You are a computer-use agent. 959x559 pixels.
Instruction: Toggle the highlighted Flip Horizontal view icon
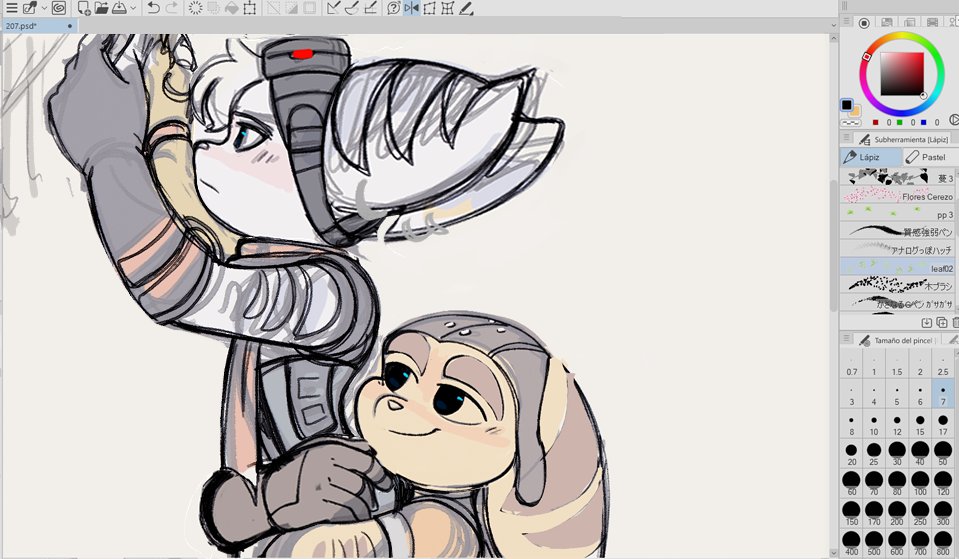click(x=412, y=8)
